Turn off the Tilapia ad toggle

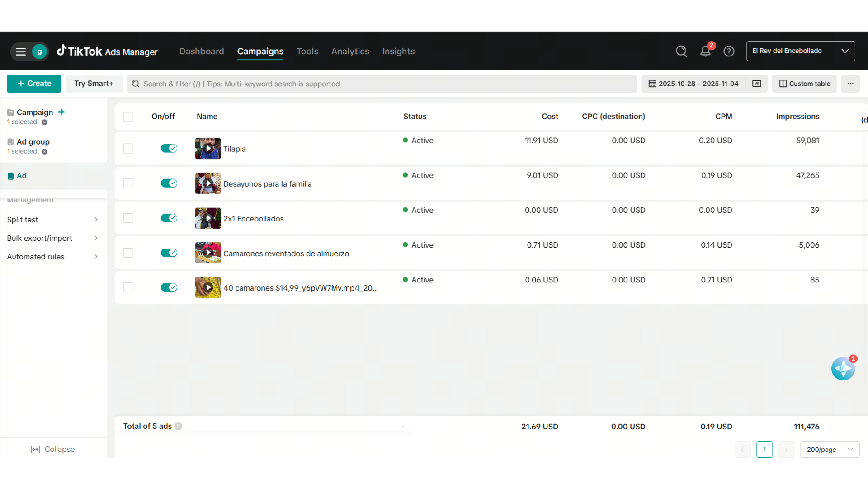point(169,149)
